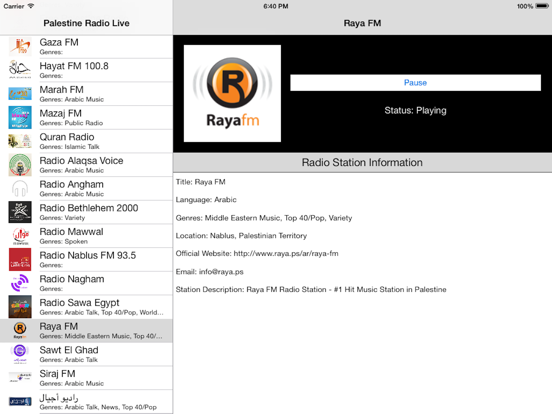This screenshot has height=414, width=552.
Task: Click the Genres: Middle Eastern Music info line
Action: tap(264, 218)
